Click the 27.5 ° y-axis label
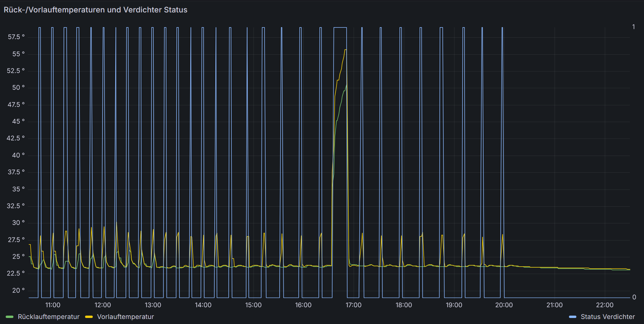The height and width of the screenshot is (324, 644). [16, 240]
